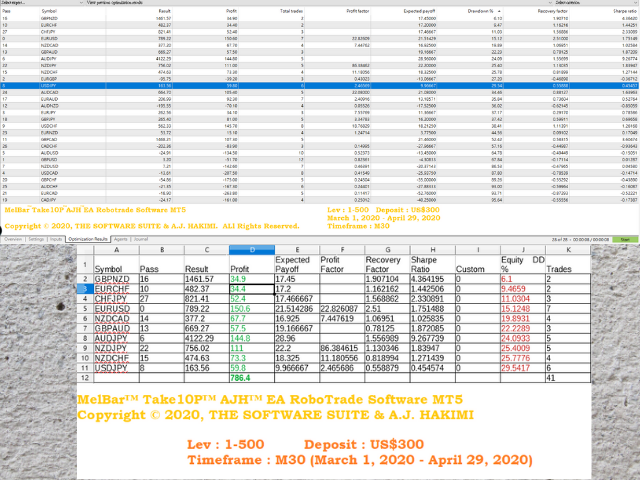Screen dimensions: 640x480
Task: Expand the View previous optimization results dropdown
Action: [x=319, y=2]
